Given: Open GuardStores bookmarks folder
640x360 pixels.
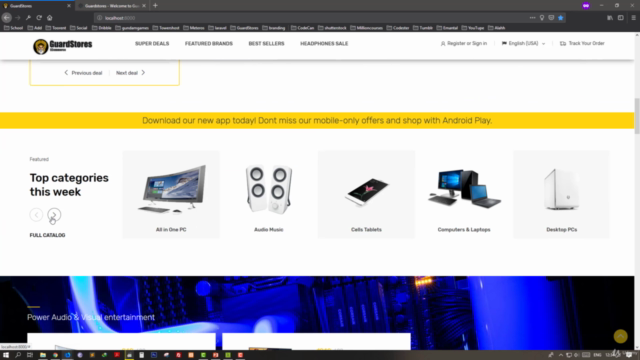Looking at the screenshot, I should point(244,28).
